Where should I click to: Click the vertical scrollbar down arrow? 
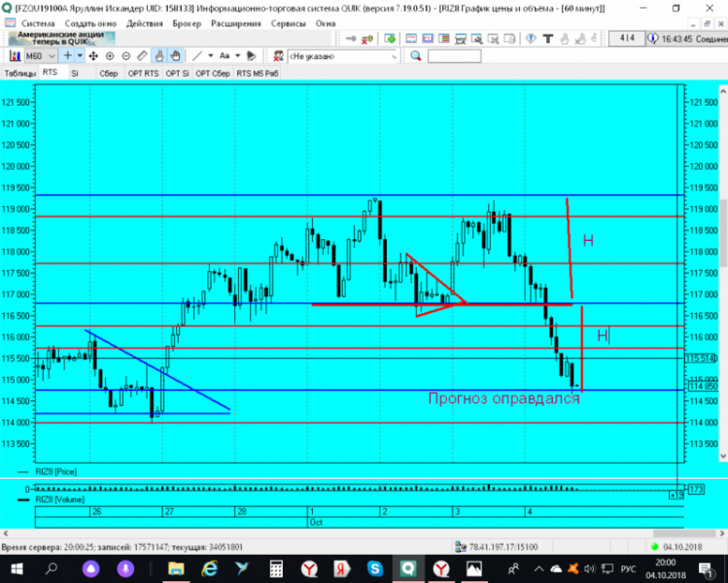[723, 457]
